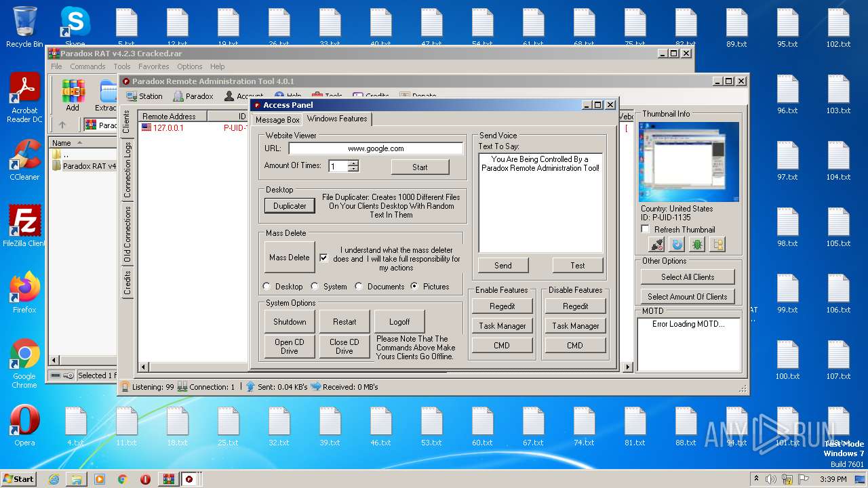
Task: Select Opera desktop shortcut
Action: coord(24,426)
